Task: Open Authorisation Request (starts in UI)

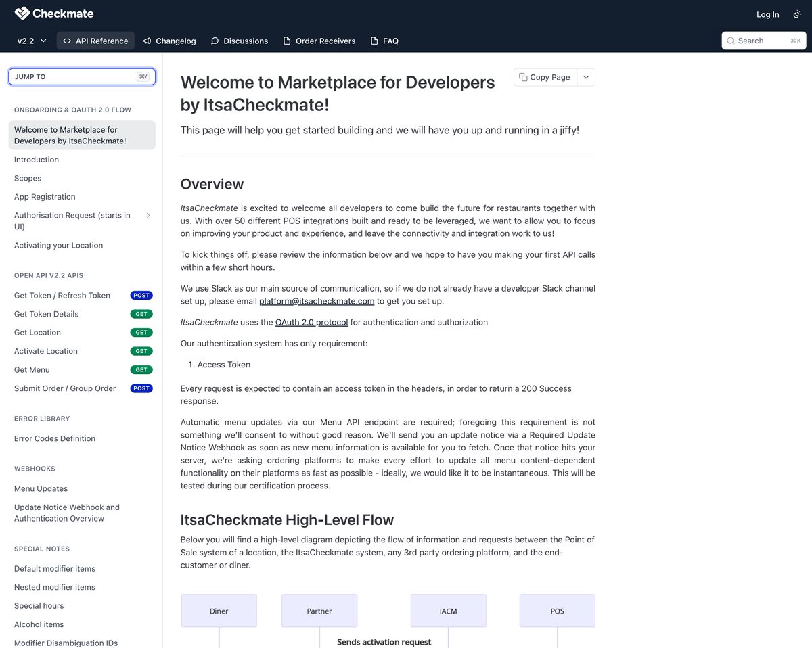Action: [72, 221]
